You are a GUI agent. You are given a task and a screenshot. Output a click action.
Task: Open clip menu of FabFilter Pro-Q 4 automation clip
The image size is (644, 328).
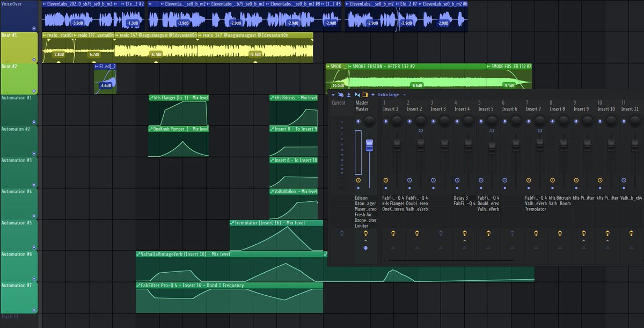138,285
